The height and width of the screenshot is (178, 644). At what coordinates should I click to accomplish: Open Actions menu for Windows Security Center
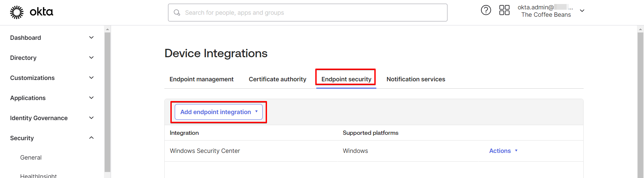[x=503, y=151]
